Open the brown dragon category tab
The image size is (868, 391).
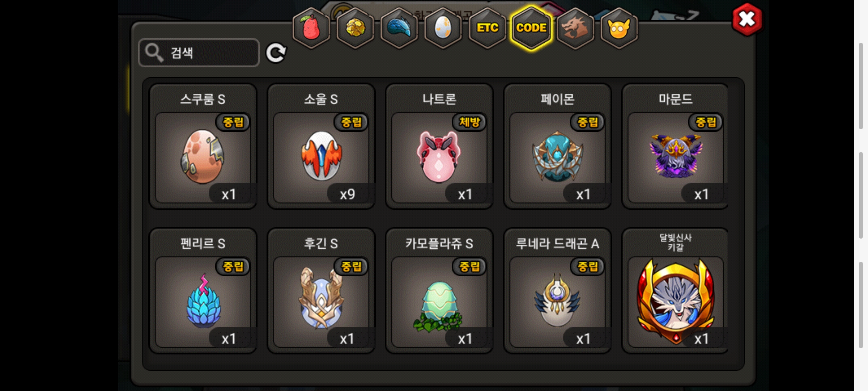click(575, 28)
